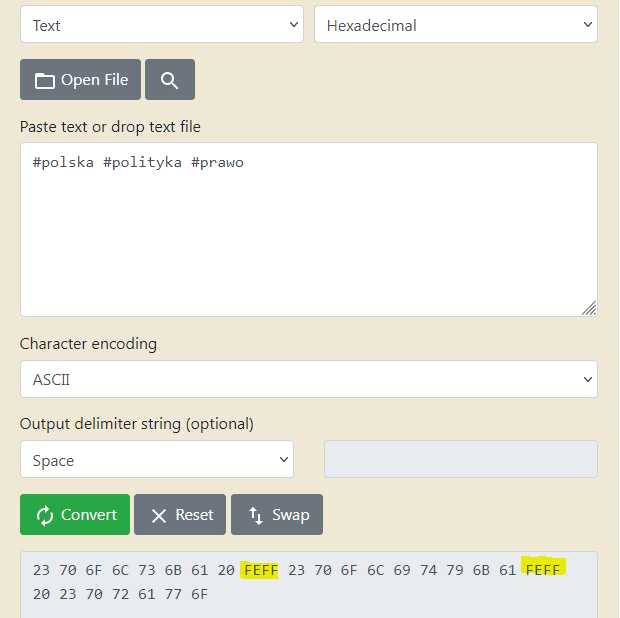Open the Text source format dropdown
The height and width of the screenshot is (618, 620).
tap(162, 25)
